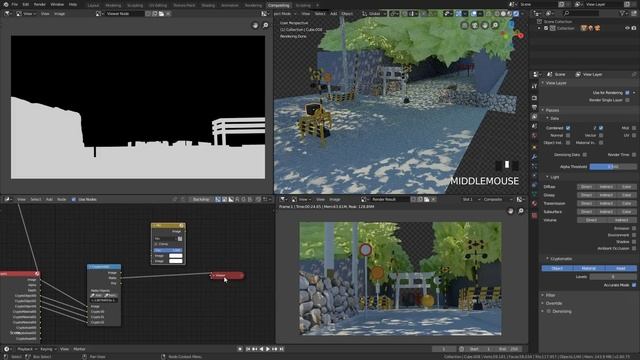The image size is (640, 360).
Task: Open the Edit menu
Action: click(26, 4)
